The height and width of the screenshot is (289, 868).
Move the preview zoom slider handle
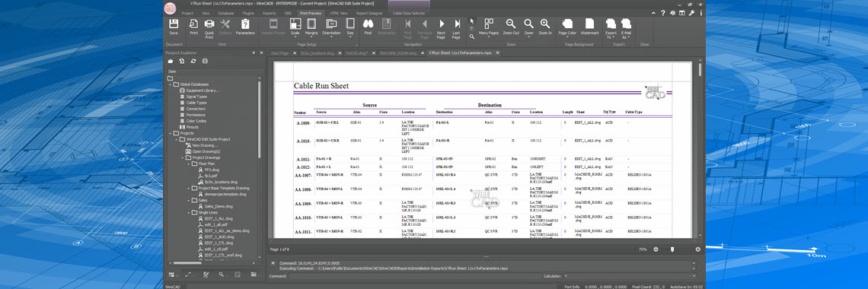point(672,249)
